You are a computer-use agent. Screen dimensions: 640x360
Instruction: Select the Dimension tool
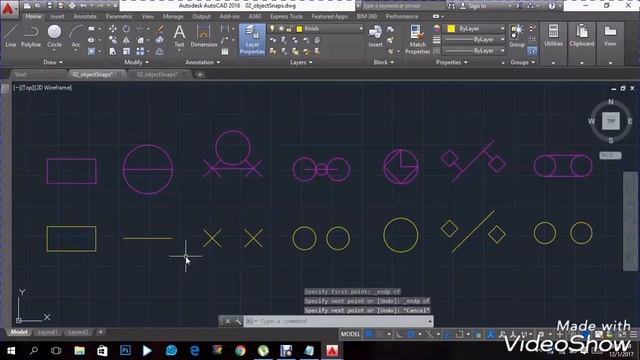[203, 36]
